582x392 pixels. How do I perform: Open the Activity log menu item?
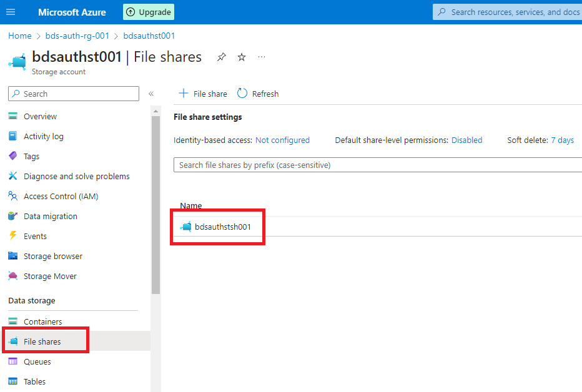pyautogui.click(x=44, y=137)
